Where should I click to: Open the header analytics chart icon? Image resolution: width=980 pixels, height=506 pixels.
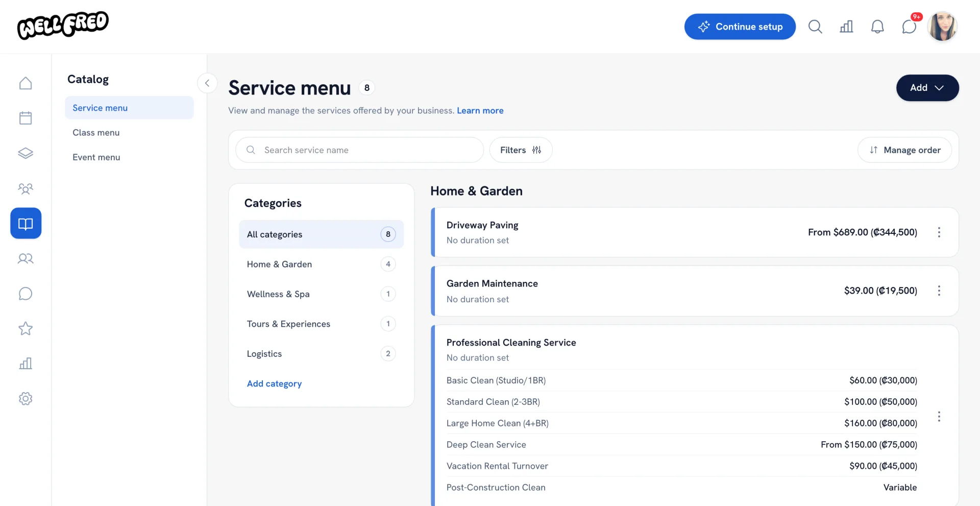pyautogui.click(x=846, y=27)
